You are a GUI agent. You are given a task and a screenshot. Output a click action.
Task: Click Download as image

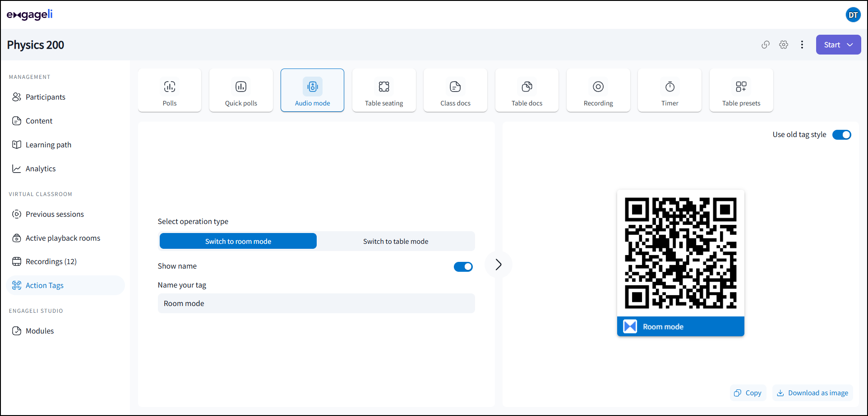tap(813, 393)
